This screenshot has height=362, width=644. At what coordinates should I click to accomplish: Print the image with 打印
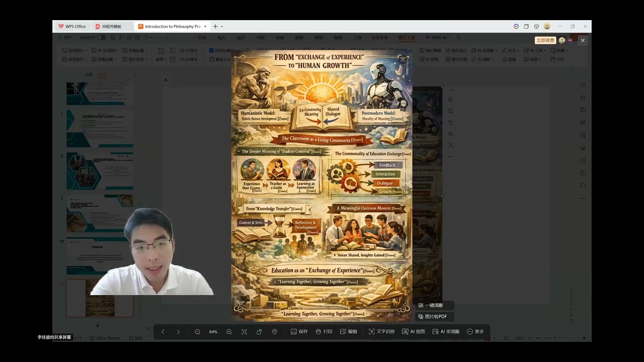324,332
